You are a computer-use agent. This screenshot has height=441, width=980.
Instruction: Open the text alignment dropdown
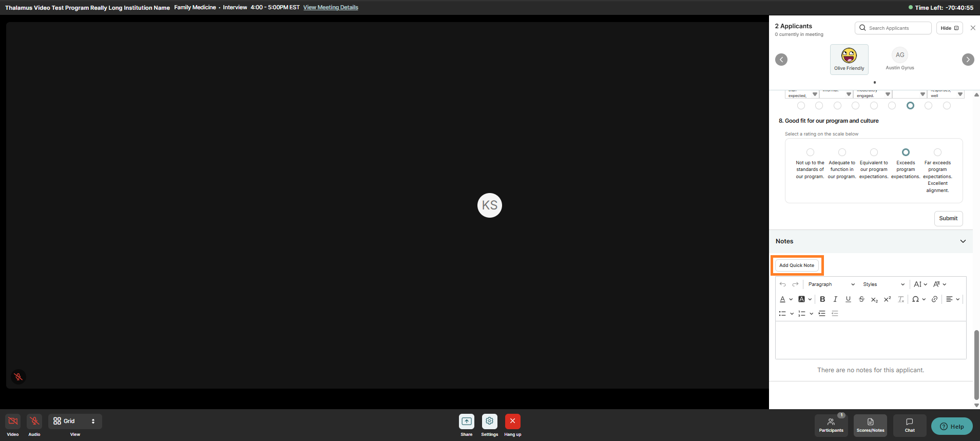953,299
